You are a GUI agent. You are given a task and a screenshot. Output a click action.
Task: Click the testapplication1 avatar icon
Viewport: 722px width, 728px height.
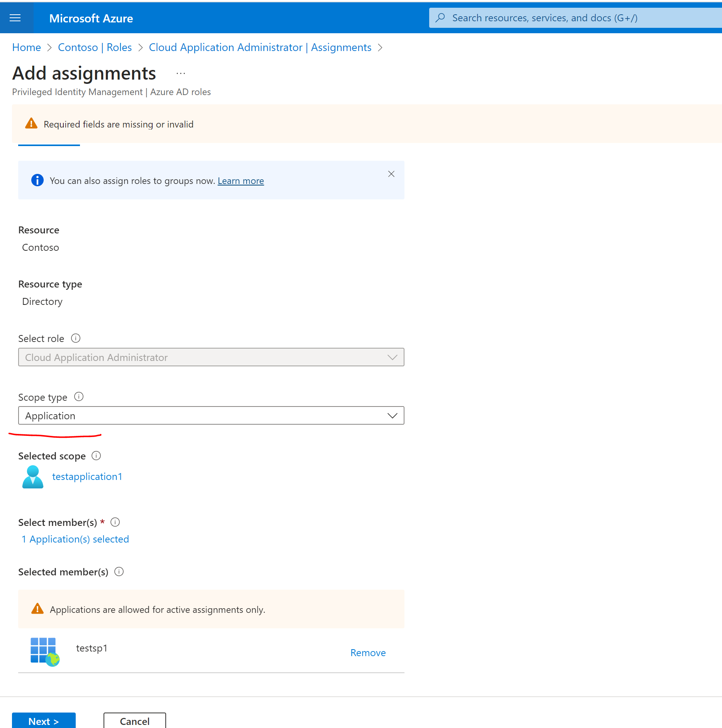[32, 476]
